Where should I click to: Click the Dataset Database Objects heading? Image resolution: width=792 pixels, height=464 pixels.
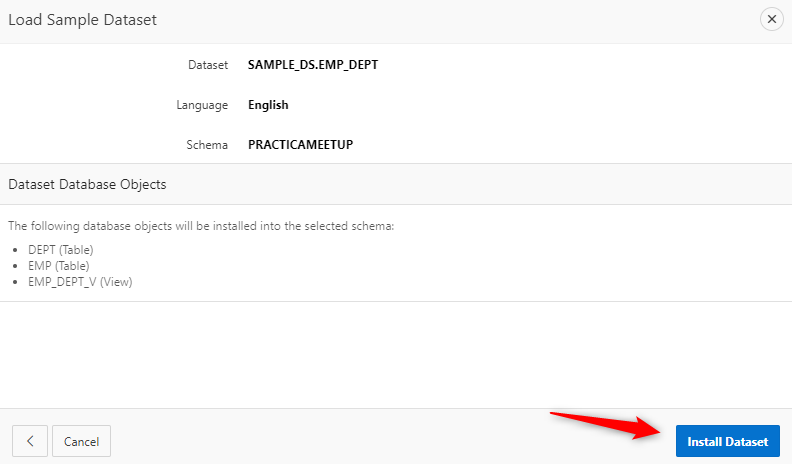87,185
